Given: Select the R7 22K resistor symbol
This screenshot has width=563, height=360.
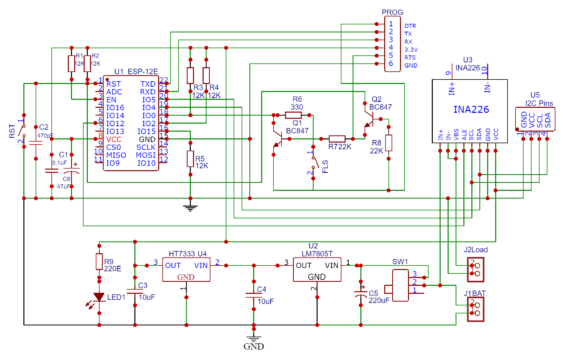Looking at the screenshot, I should [337, 139].
